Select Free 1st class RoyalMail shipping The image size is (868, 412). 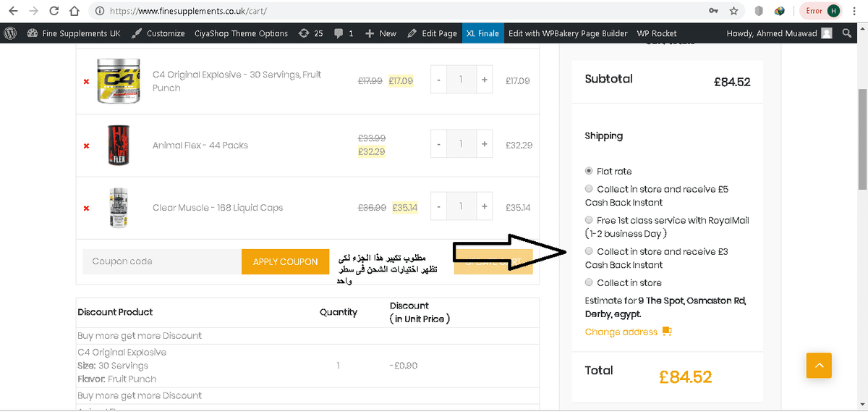point(589,220)
